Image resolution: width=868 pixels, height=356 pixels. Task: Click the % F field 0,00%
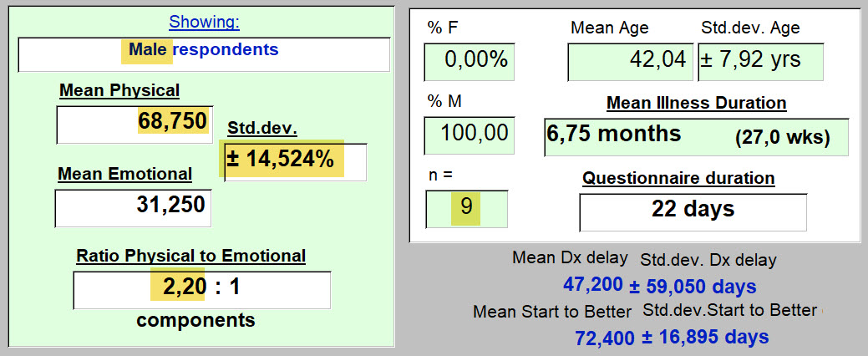coord(470,62)
